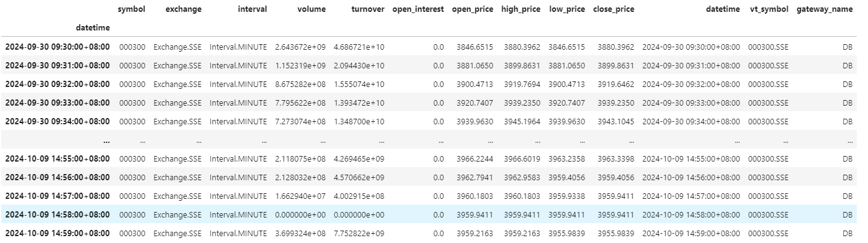Click turnover value 4.686721e+10

(x=359, y=47)
